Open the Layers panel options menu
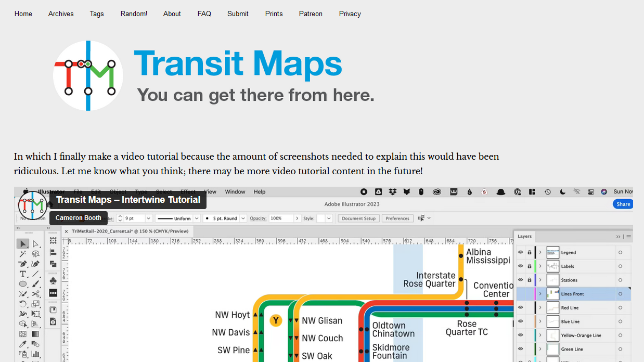The image size is (644, 362). (629, 237)
